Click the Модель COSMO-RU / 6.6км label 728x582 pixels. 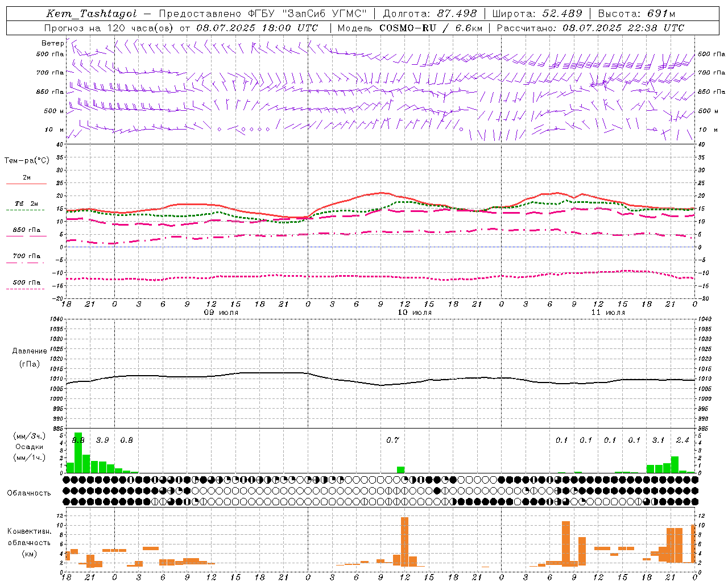(x=409, y=28)
